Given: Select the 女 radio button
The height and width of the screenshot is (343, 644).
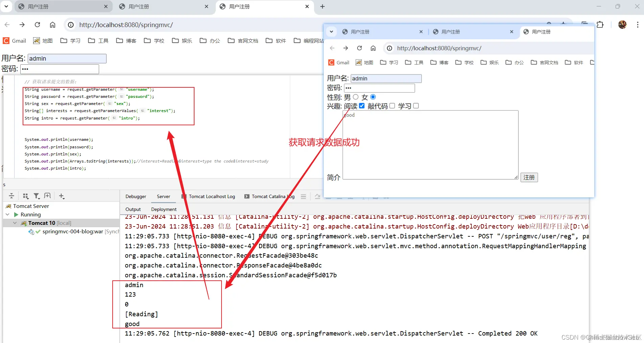Looking at the screenshot, I should (373, 97).
